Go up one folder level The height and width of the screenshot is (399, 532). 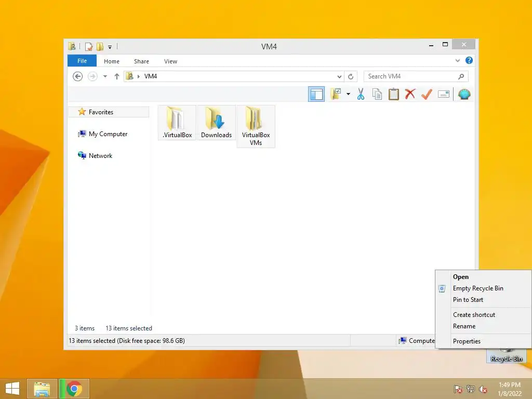pyautogui.click(x=117, y=76)
